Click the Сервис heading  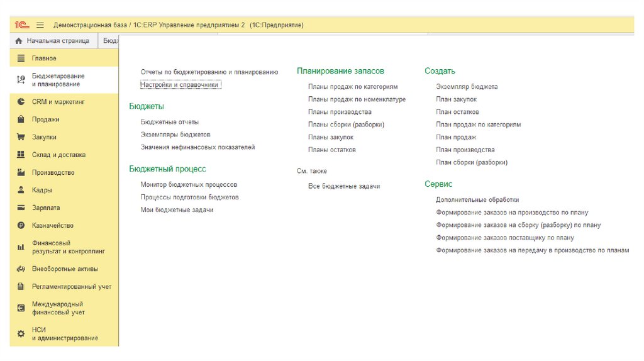438,184
